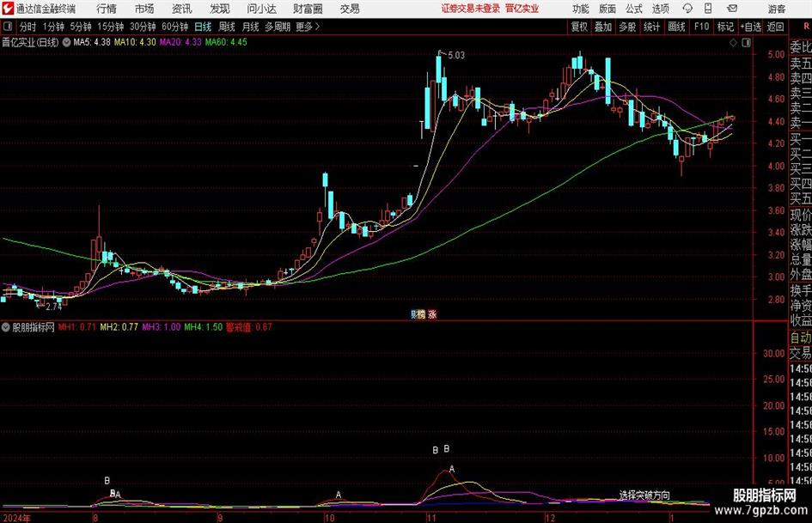The height and width of the screenshot is (523, 812).
Task: Click the 5.03 high price label
Action: point(456,55)
